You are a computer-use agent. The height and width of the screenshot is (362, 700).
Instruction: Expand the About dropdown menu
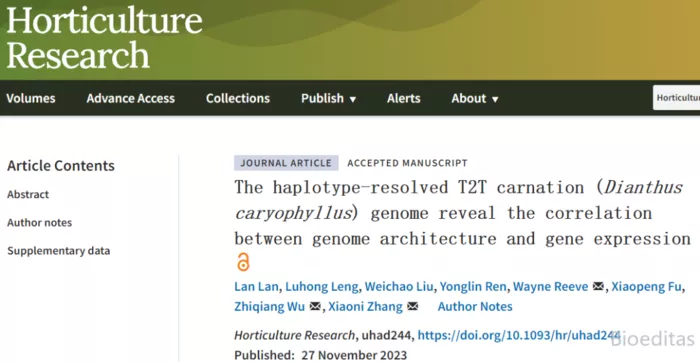[x=475, y=98]
